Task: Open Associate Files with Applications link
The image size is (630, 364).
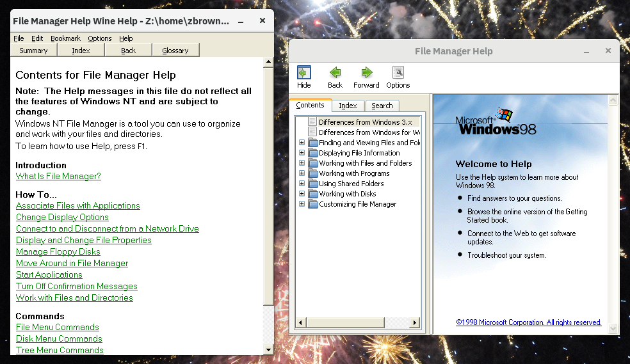Action: (78, 205)
